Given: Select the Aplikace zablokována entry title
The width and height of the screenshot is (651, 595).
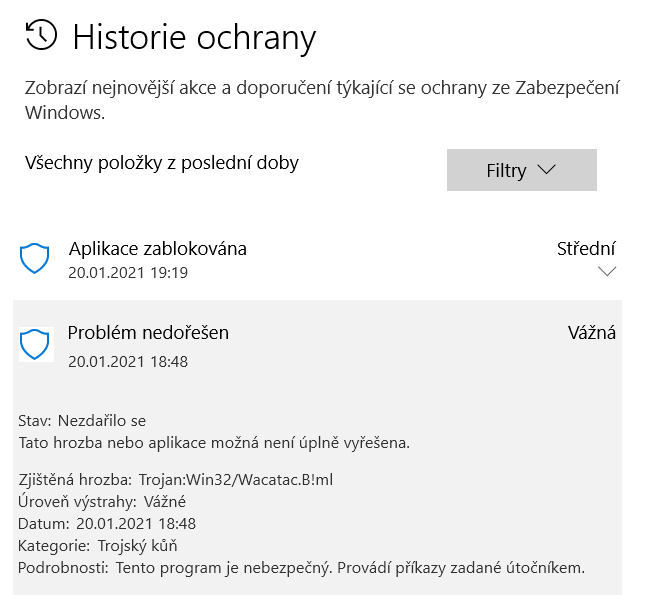Looking at the screenshot, I should (158, 248).
